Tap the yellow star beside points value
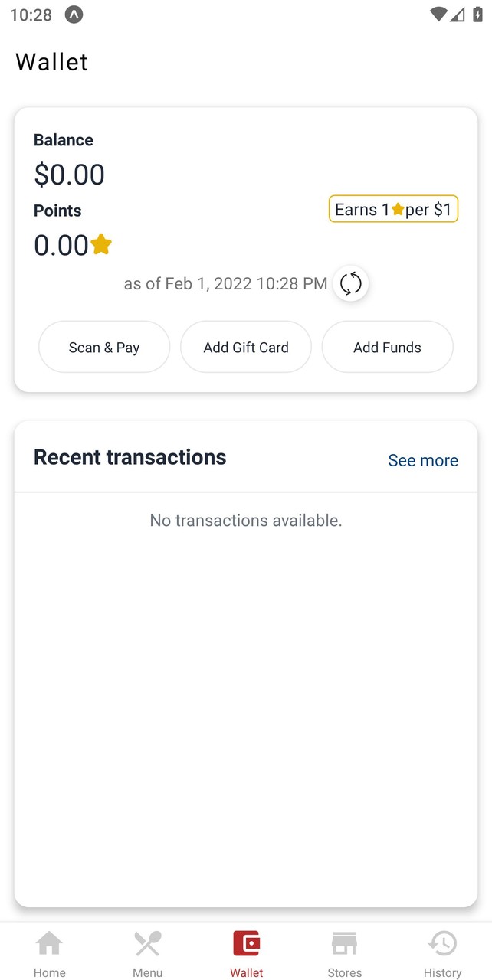The image size is (492, 980). [101, 244]
